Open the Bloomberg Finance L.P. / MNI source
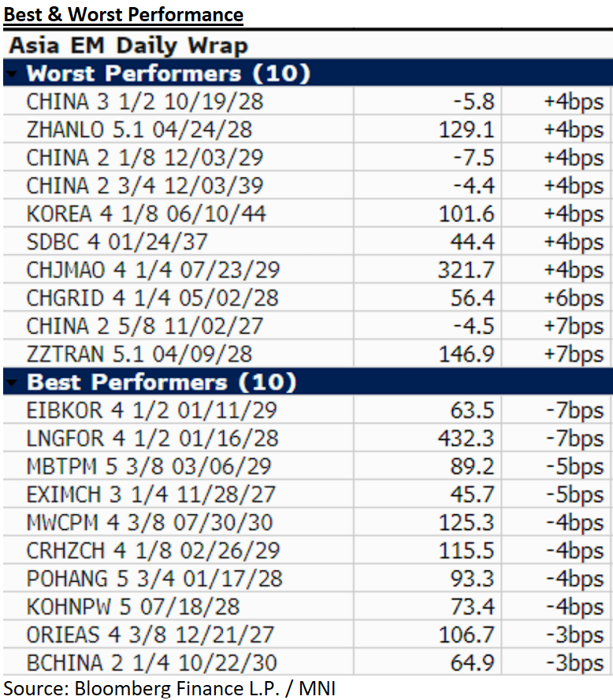Image resolution: width=613 pixels, height=700 pixels. pyautogui.click(x=169, y=689)
